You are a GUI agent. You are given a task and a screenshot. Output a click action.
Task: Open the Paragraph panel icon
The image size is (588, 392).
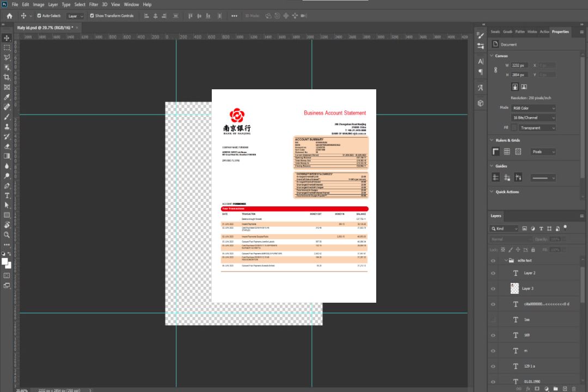[481, 72]
